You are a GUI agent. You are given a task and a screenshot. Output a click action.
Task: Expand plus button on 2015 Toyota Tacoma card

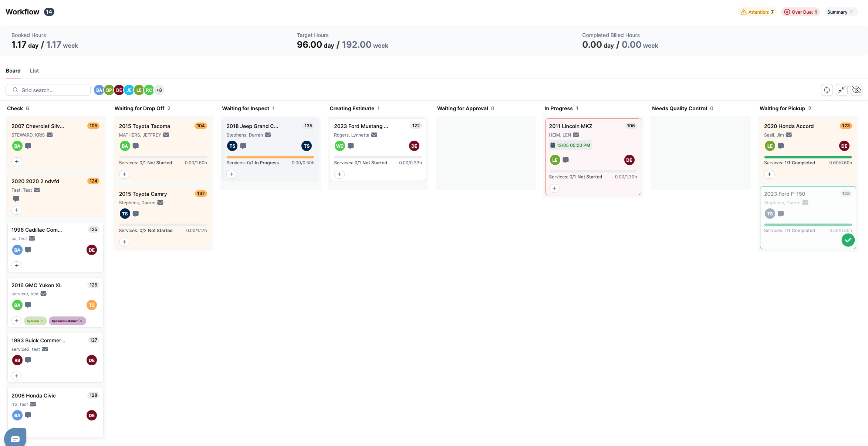tap(124, 174)
